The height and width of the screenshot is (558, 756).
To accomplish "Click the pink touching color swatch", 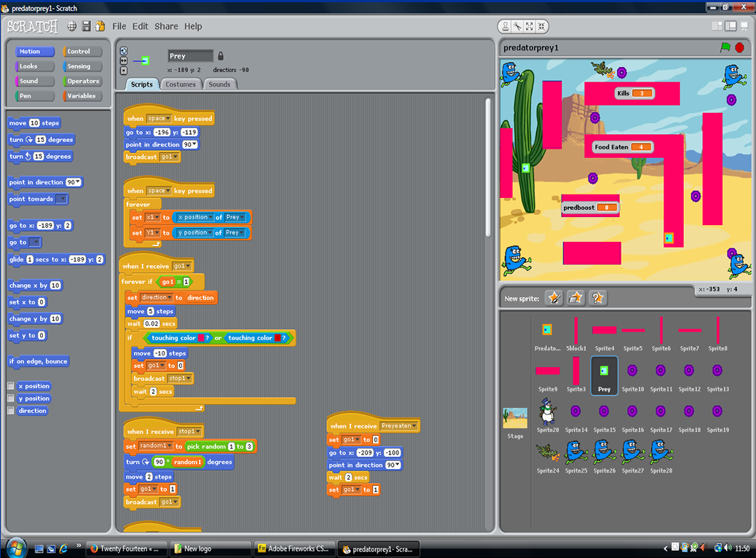I will 201,338.
